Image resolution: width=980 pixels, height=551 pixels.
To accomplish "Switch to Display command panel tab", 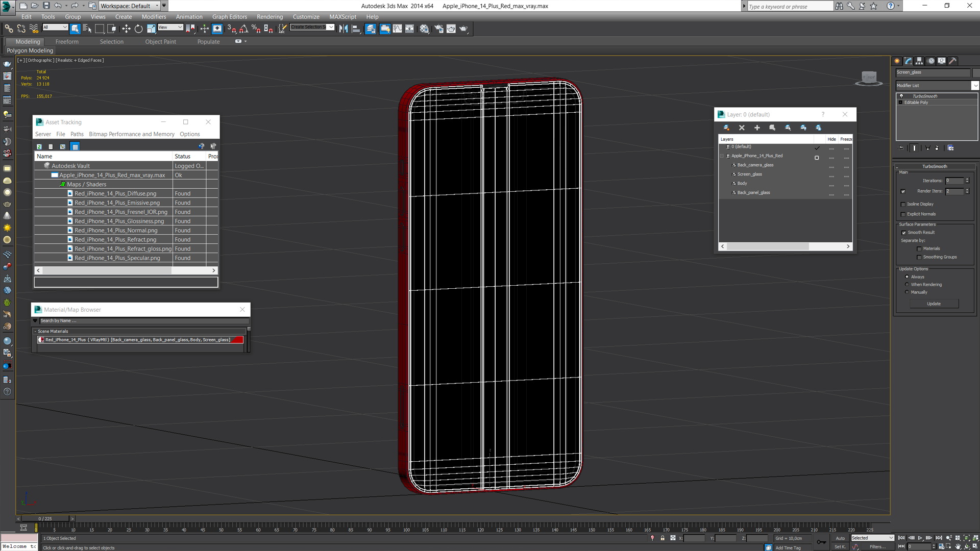I will click(x=942, y=61).
